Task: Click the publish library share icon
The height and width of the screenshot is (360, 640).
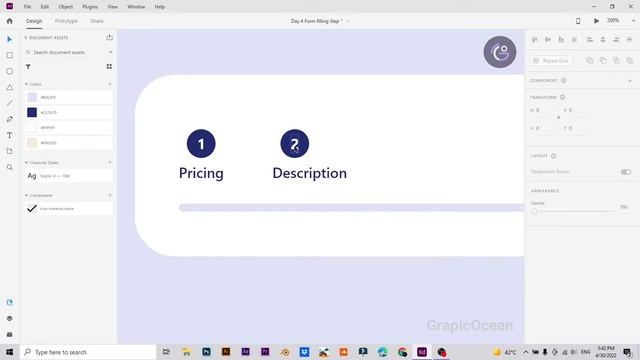Action: (109, 38)
